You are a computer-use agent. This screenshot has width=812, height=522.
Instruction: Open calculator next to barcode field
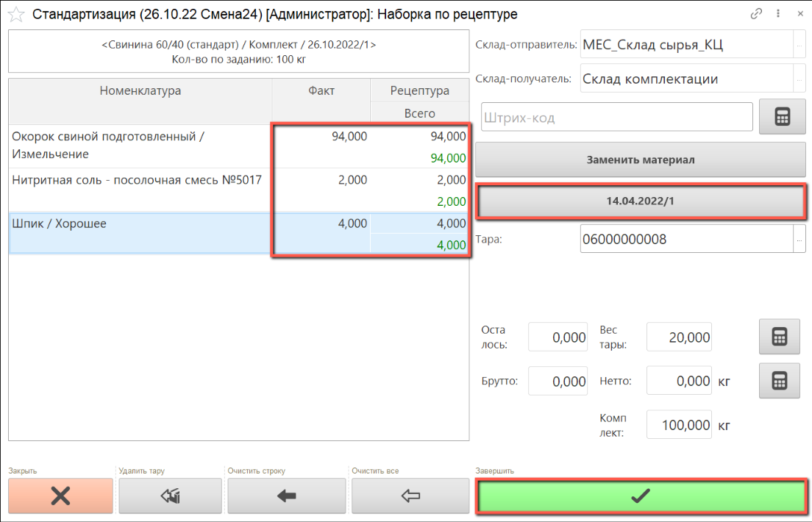(x=782, y=117)
